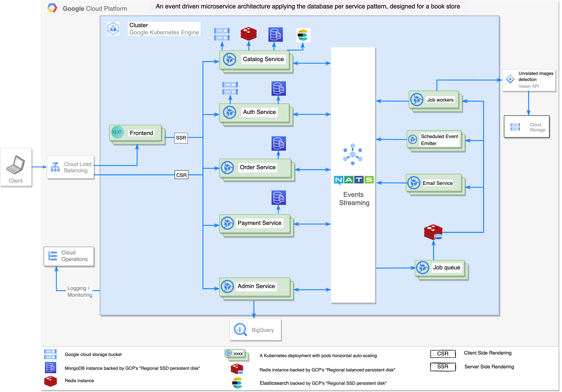Click the MongoDB icon above Order Service

tap(279, 143)
